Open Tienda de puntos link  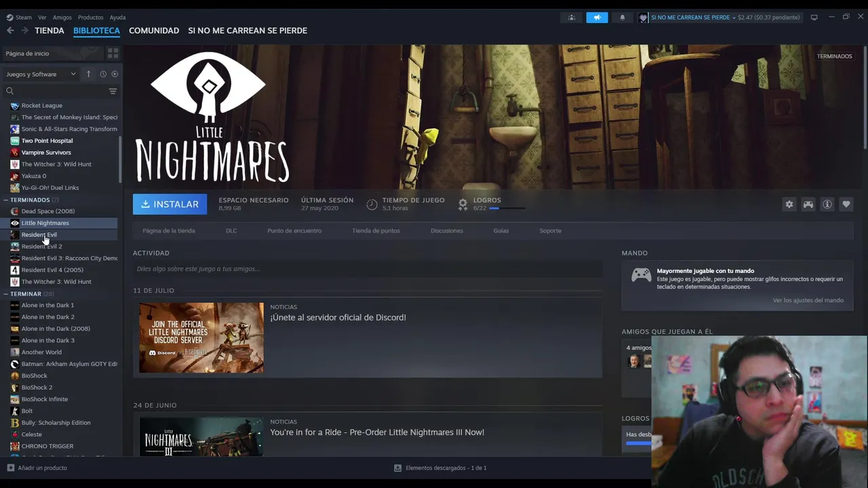pos(376,230)
